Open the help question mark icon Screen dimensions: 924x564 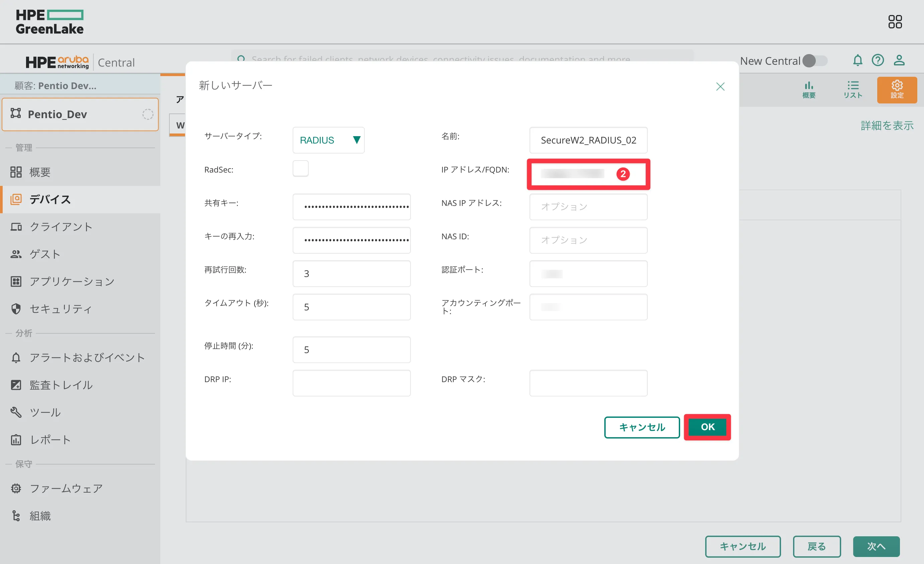[x=878, y=60]
